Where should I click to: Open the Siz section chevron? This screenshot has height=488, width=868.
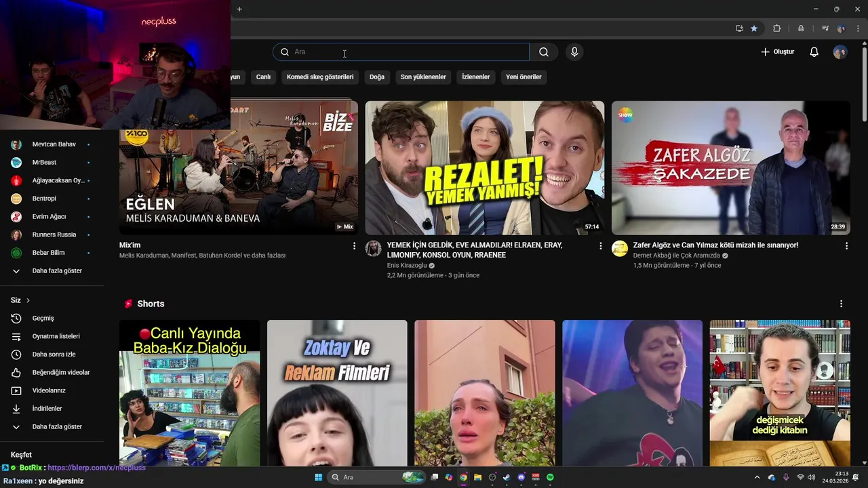28,300
